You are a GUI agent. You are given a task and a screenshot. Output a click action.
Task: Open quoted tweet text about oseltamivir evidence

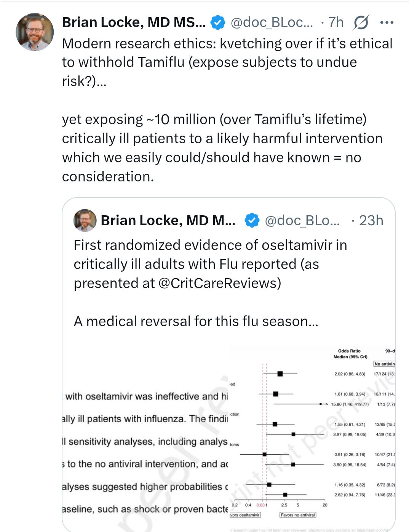pos(210,264)
